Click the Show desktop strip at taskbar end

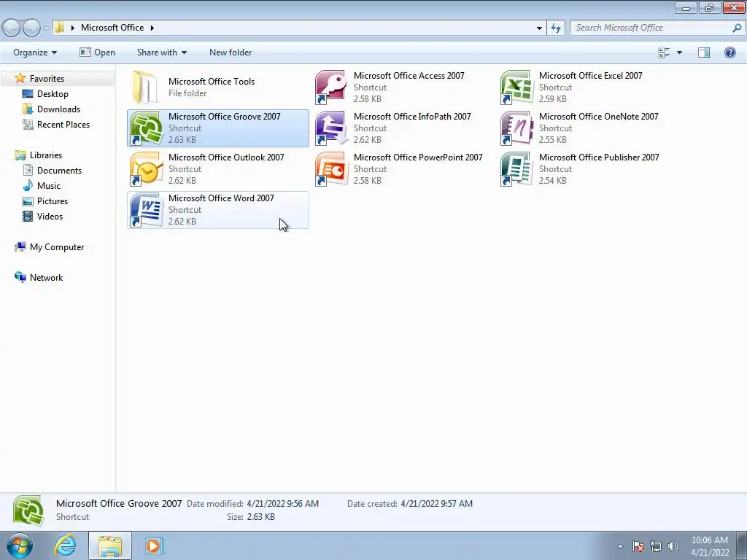(742, 545)
